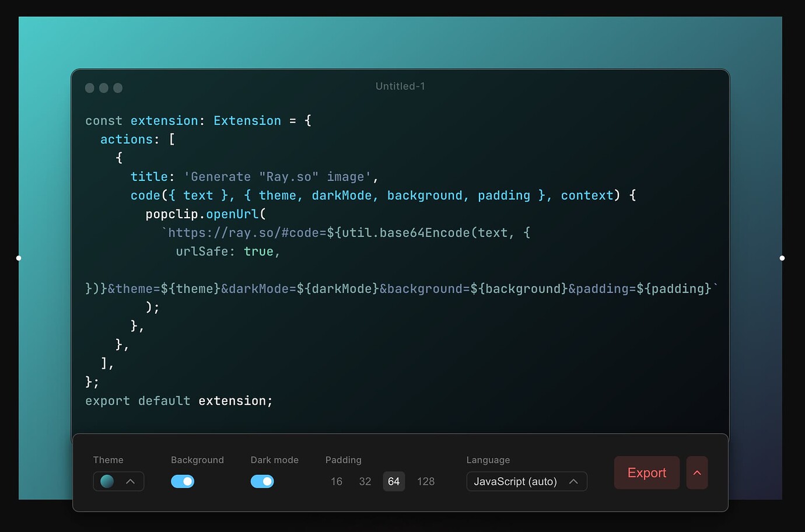This screenshot has width=805, height=532.
Task: Switch padding to 128
Action: 426,481
